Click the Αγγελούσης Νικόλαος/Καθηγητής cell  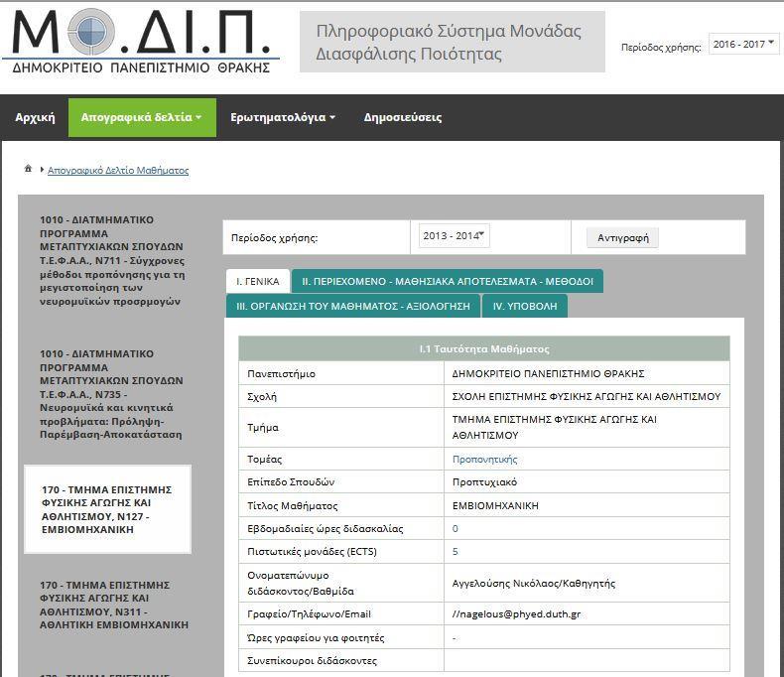click(587, 583)
